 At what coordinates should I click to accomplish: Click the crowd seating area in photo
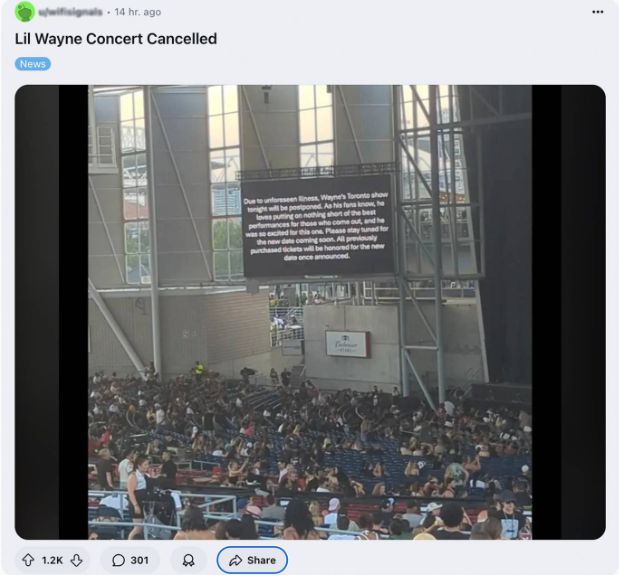(310, 454)
